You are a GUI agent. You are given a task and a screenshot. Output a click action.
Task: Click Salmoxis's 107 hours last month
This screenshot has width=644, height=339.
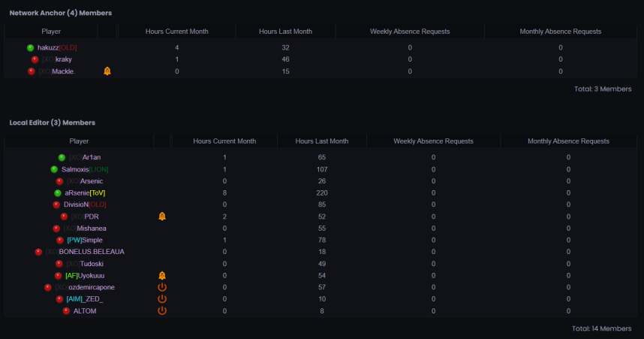tap(322, 169)
